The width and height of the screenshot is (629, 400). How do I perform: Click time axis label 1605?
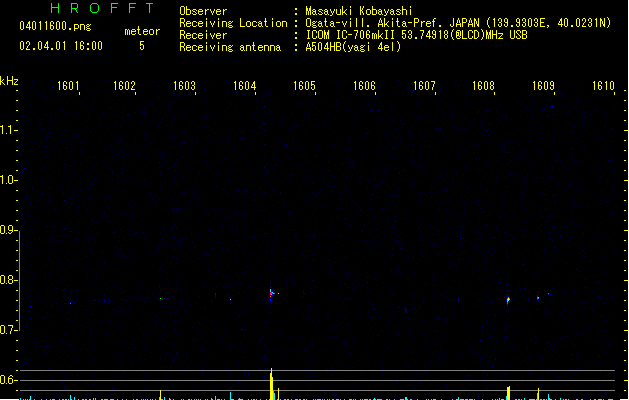304,86
